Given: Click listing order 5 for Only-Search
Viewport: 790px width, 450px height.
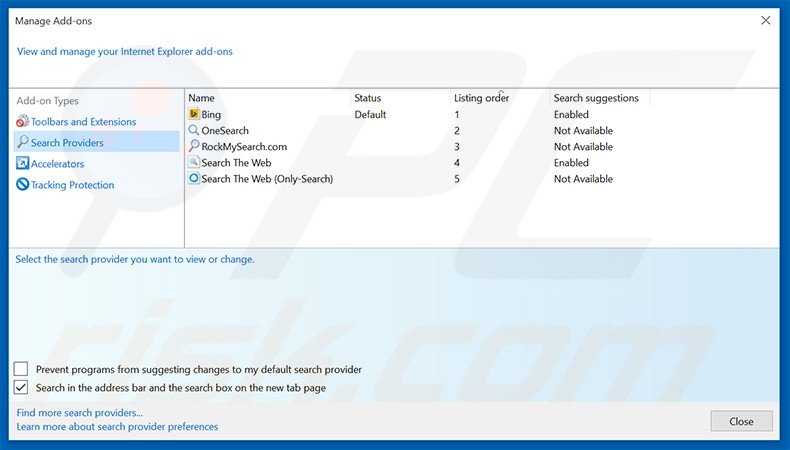Looking at the screenshot, I should coord(457,179).
